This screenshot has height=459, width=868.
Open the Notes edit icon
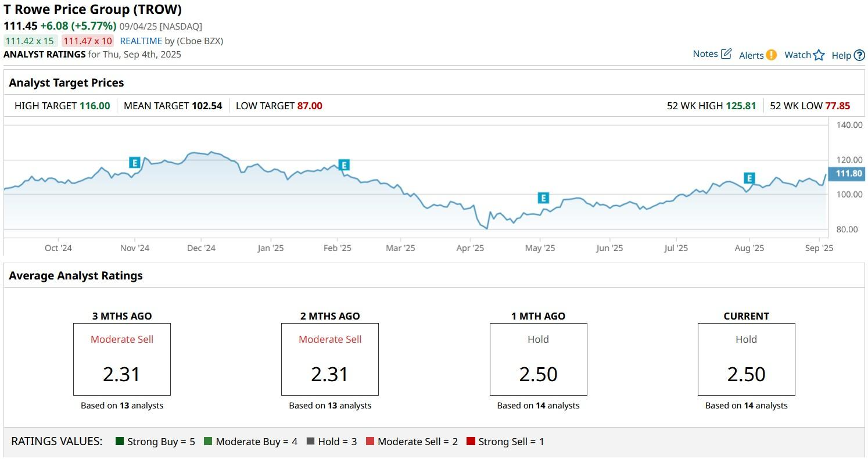(x=726, y=54)
